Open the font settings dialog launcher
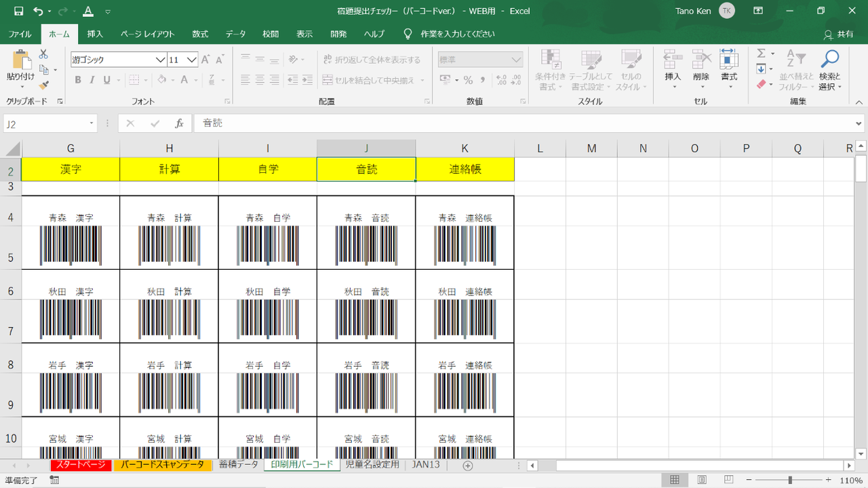The width and height of the screenshot is (868, 488). [x=226, y=101]
